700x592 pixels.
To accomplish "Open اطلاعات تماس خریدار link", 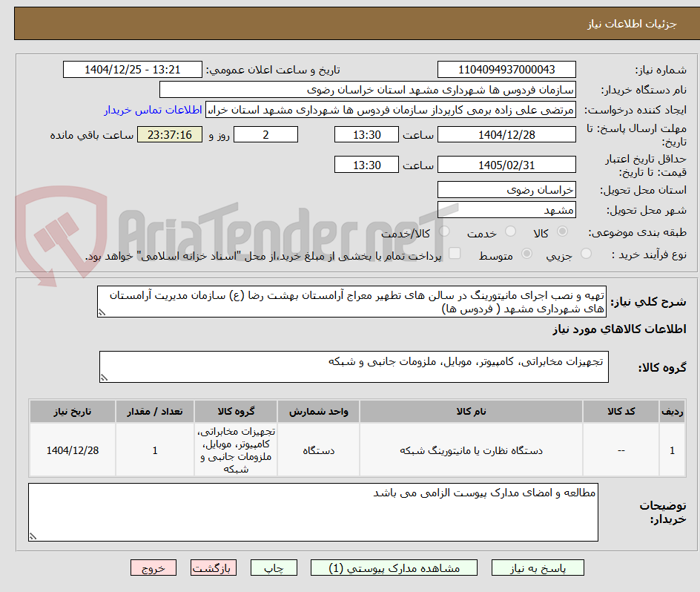I will (x=153, y=110).
